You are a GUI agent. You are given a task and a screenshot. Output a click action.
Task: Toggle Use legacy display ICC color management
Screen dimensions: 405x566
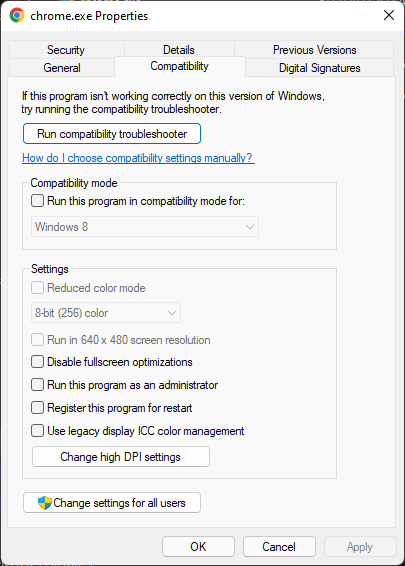pos(38,431)
